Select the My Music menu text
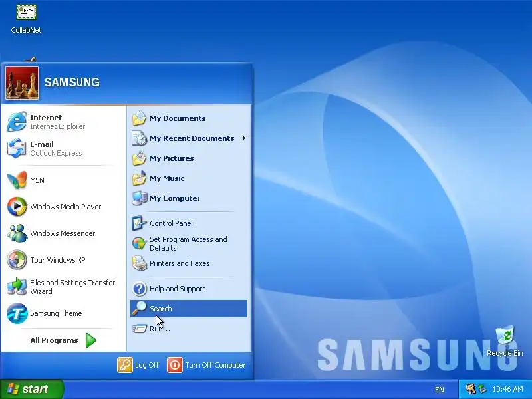This screenshot has width=532, height=399. (167, 178)
